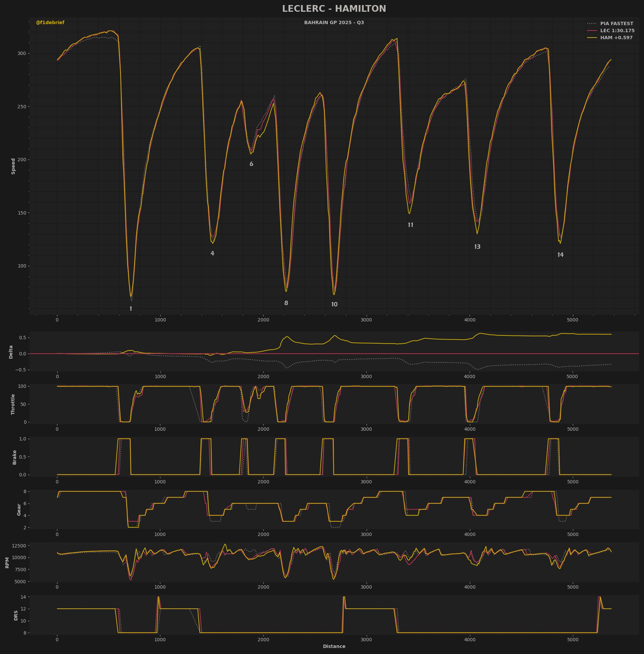Click PIA FASTEST legend entry
Viewport: 644px width, 654px height.
[616, 24]
